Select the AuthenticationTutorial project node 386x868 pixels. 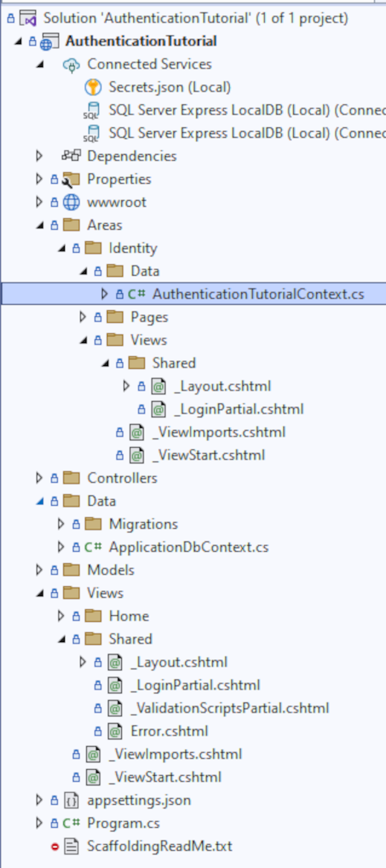[141, 41]
